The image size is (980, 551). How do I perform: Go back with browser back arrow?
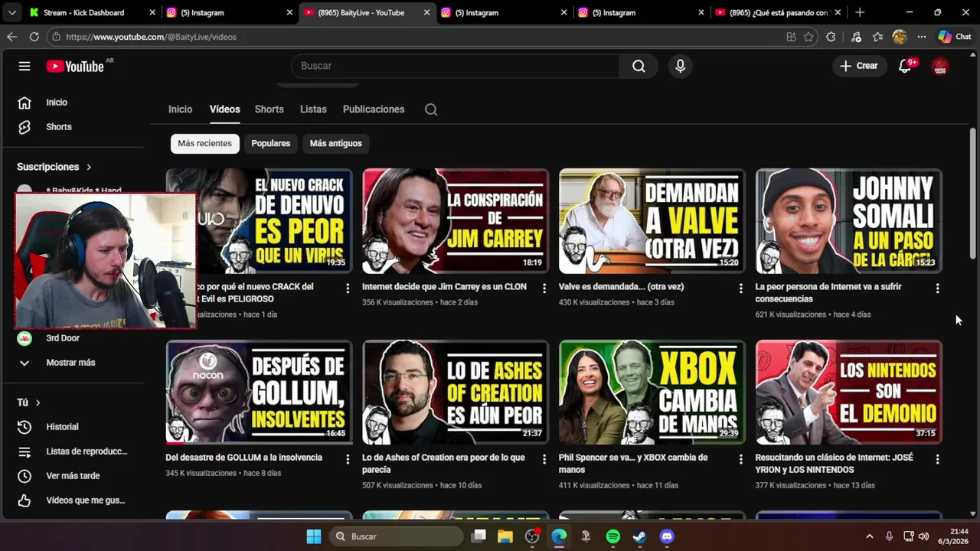[11, 37]
